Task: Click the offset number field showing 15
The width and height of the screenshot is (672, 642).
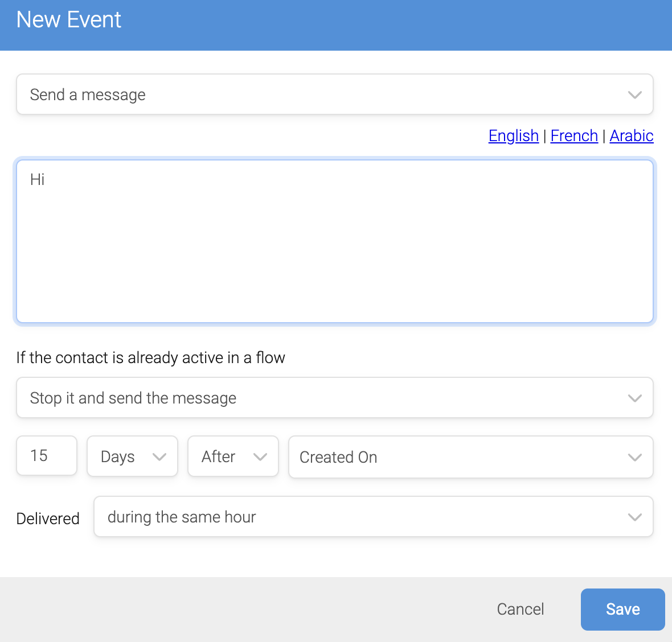Action: coord(47,456)
